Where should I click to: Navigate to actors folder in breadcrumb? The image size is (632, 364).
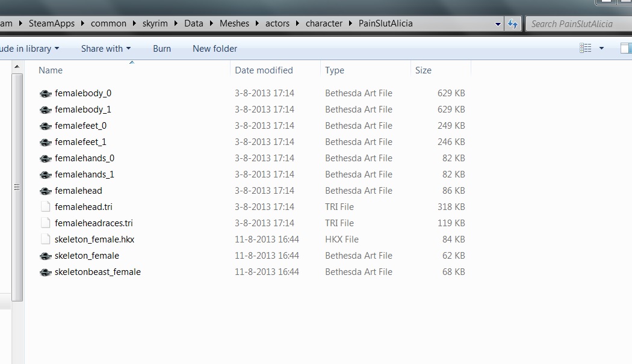(x=277, y=23)
